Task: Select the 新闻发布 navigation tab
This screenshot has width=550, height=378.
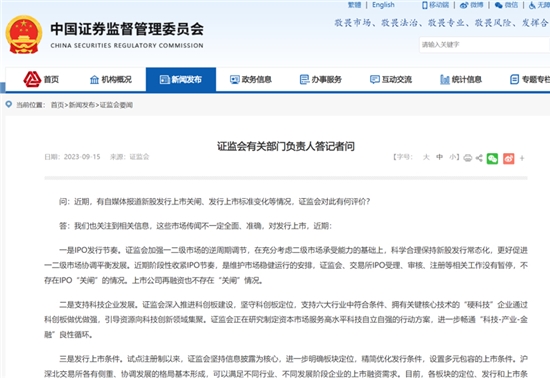Action: click(x=181, y=80)
